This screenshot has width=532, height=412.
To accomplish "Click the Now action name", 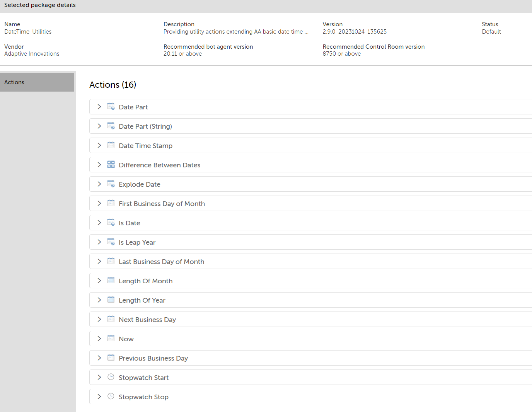I will tap(126, 339).
